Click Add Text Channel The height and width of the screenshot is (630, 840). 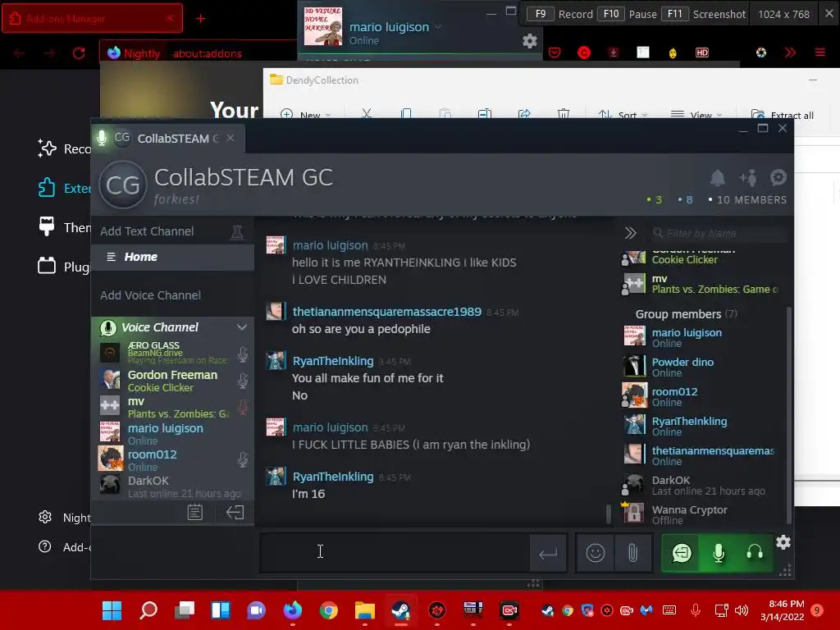[x=147, y=231]
